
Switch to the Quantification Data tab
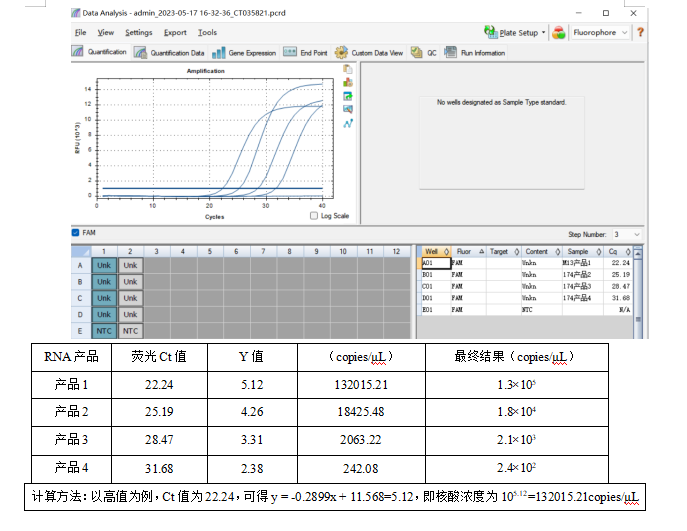(x=169, y=53)
